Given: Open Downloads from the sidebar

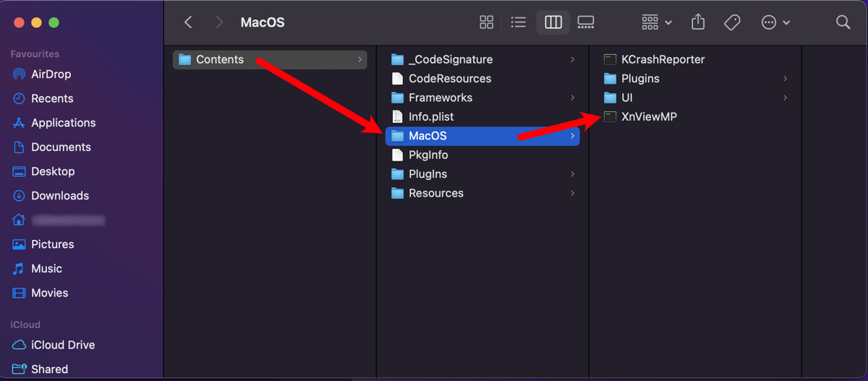Looking at the screenshot, I should [59, 195].
